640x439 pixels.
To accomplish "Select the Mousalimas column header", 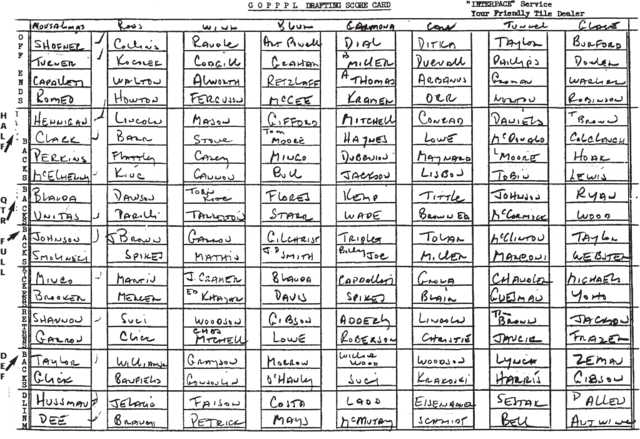I will pyautogui.click(x=58, y=27).
